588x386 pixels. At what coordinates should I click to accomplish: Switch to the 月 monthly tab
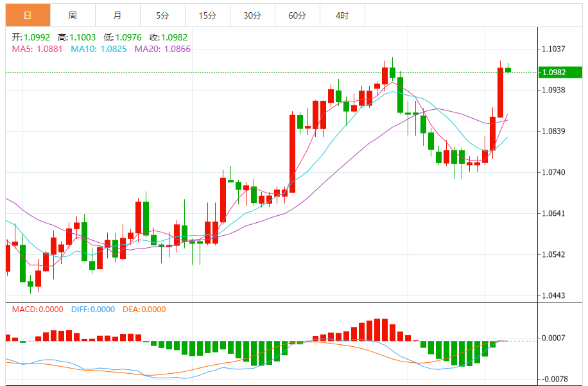[117, 15]
